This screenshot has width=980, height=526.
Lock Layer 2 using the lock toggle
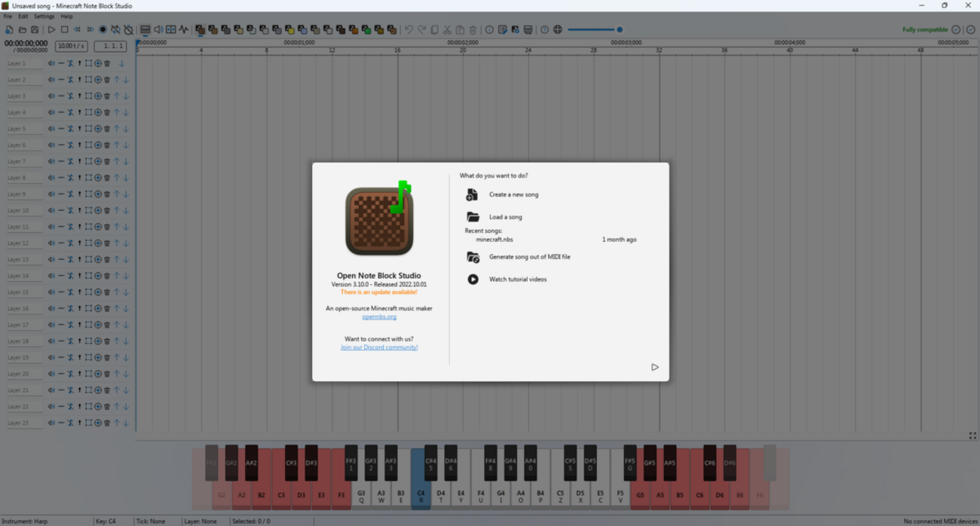tap(80, 79)
